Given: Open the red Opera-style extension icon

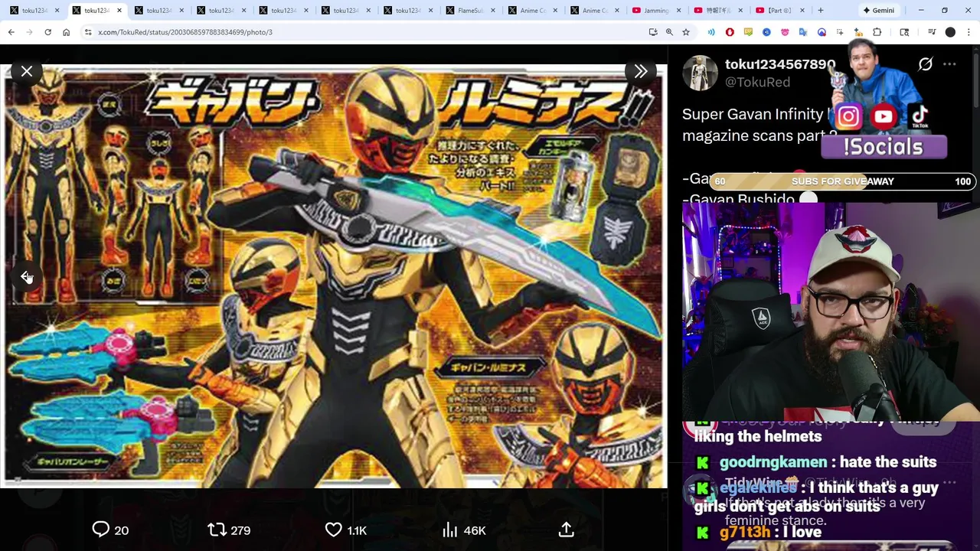Looking at the screenshot, I should pyautogui.click(x=730, y=32).
